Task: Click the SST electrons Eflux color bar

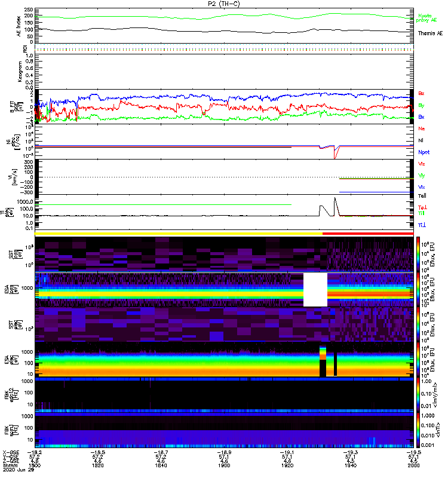Action: point(418,324)
